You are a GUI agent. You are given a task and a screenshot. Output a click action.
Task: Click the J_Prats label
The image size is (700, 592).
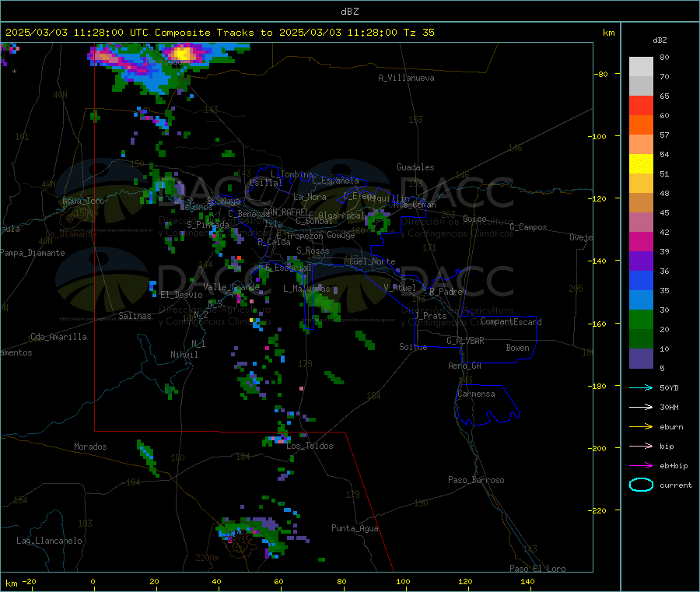430,316
